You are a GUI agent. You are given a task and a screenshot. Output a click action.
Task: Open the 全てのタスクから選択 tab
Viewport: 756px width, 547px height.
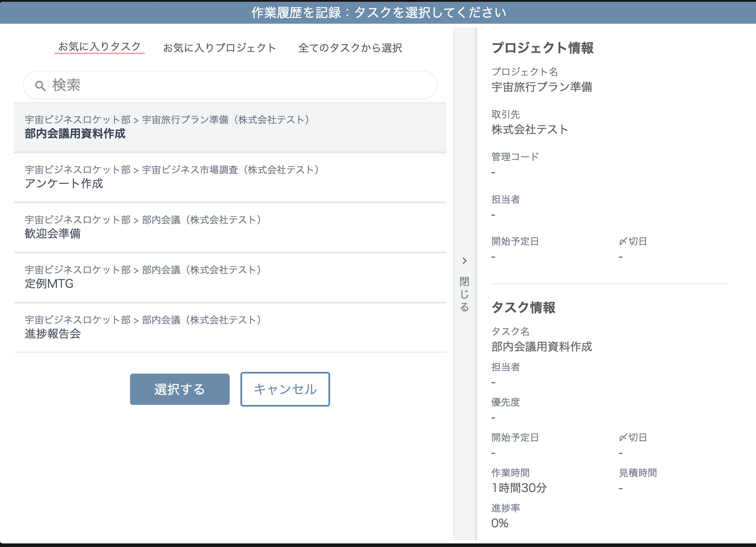351,48
